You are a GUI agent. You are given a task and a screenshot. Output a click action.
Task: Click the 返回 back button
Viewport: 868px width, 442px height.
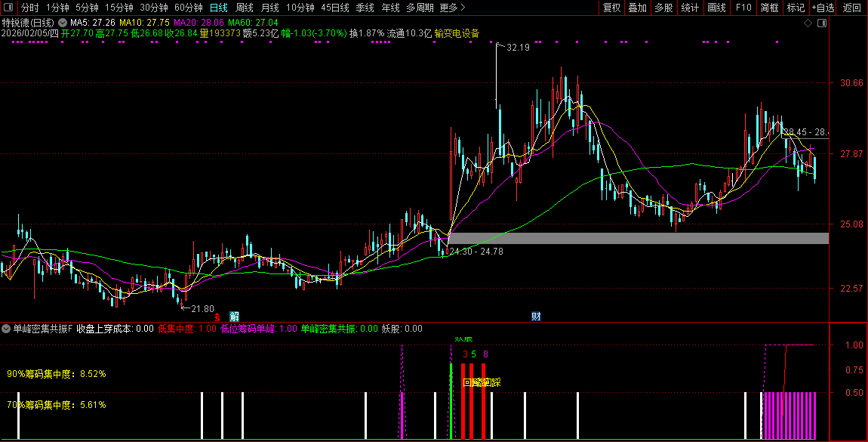[x=851, y=8]
